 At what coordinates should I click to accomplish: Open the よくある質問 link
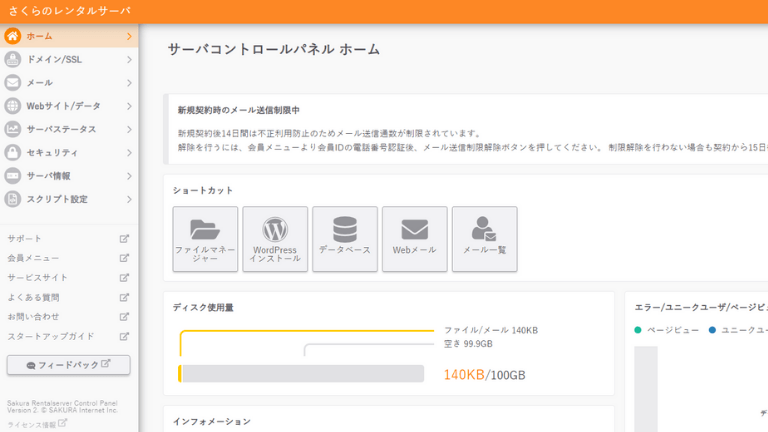coord(33,297)
